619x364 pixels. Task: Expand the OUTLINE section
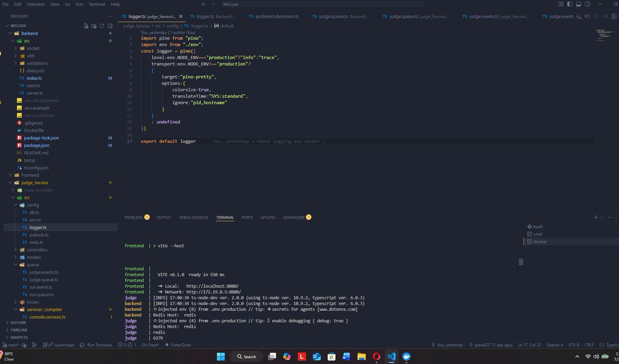tap(61, 323)
